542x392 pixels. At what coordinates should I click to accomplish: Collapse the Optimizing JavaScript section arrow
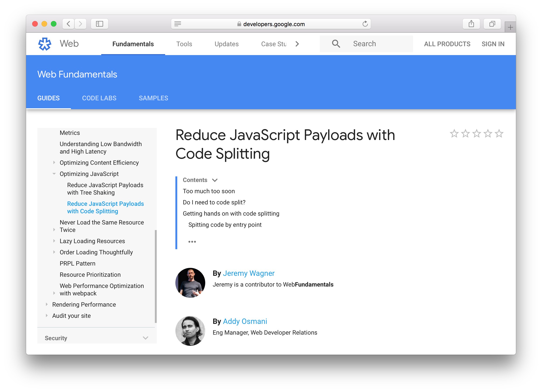[x=54, y=174]
